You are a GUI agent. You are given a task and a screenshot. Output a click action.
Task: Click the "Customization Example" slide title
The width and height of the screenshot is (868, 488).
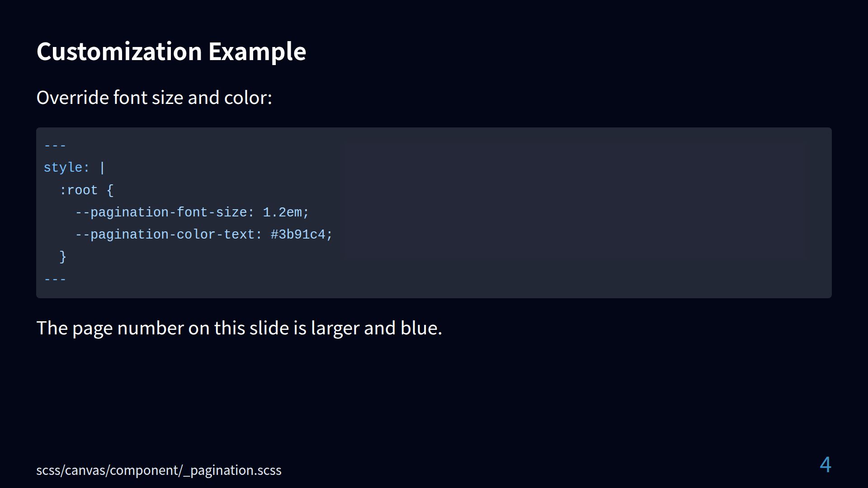(171, 52)
